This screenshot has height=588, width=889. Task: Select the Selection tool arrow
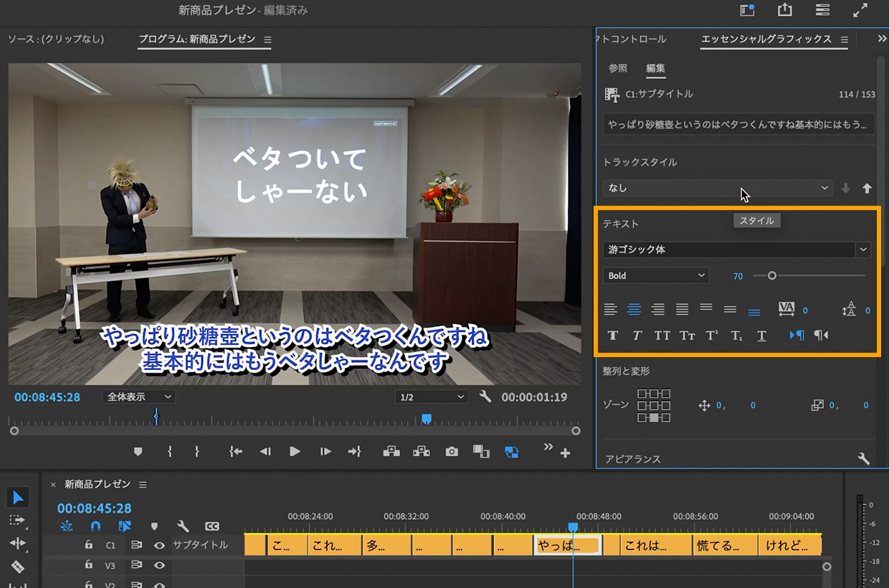18,497
